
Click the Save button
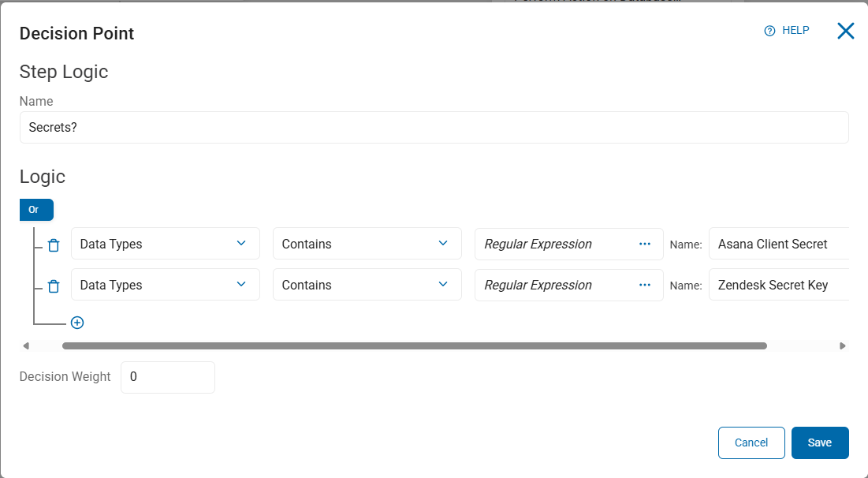820,443
